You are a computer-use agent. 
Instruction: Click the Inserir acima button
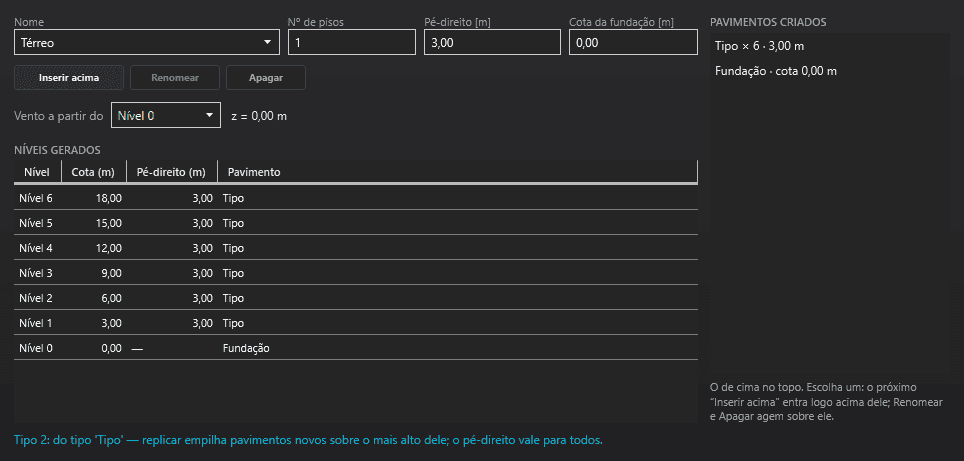click(x=69, y=78)
